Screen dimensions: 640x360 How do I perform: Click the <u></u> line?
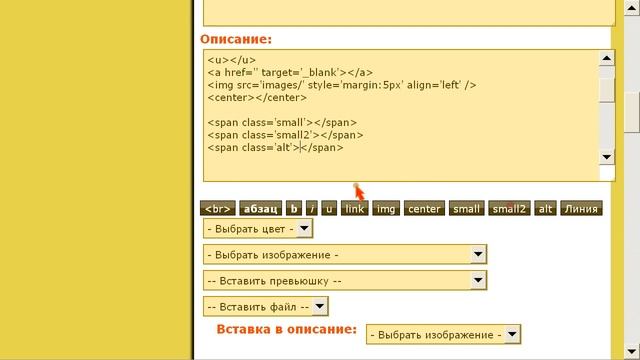click(231, 60)
